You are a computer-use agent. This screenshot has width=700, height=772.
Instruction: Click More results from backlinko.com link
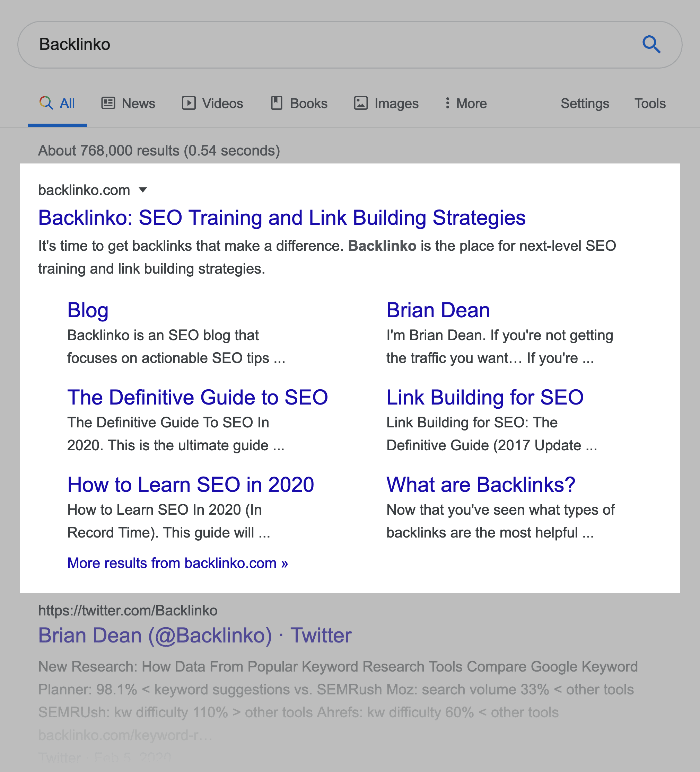177,563
